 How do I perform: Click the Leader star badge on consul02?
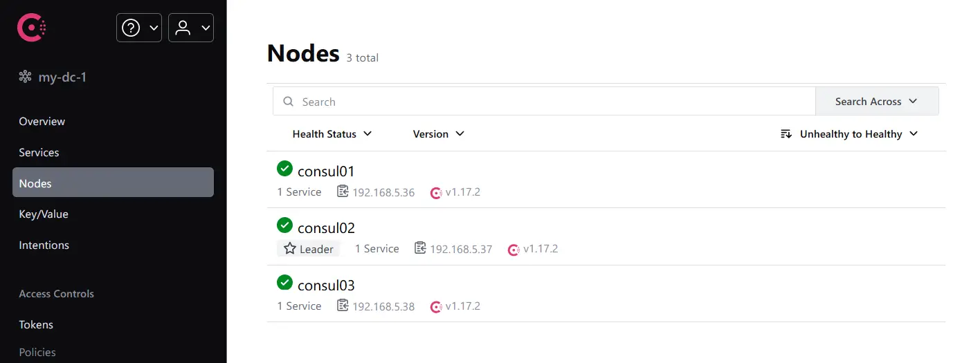[309, 249]
